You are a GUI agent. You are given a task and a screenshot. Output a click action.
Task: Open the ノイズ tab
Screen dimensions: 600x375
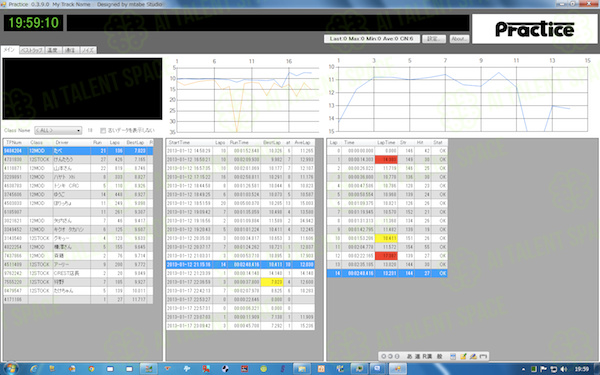point(88,50)
